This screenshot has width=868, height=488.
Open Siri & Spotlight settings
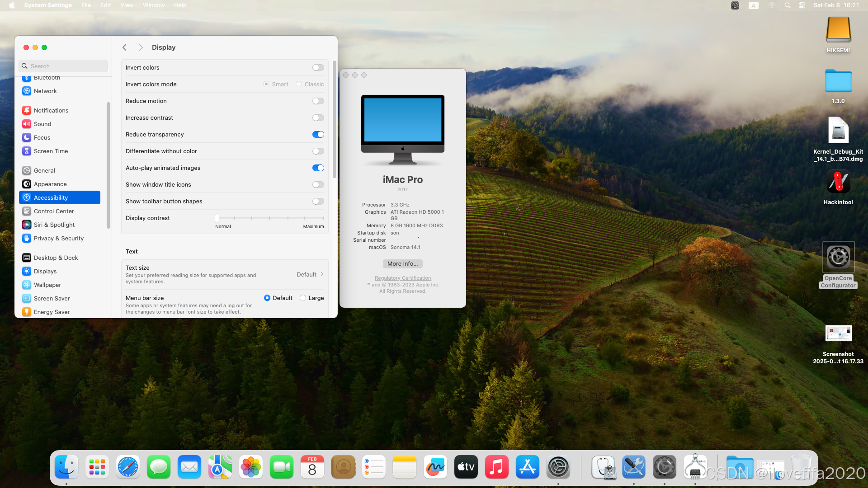point(54,225)
